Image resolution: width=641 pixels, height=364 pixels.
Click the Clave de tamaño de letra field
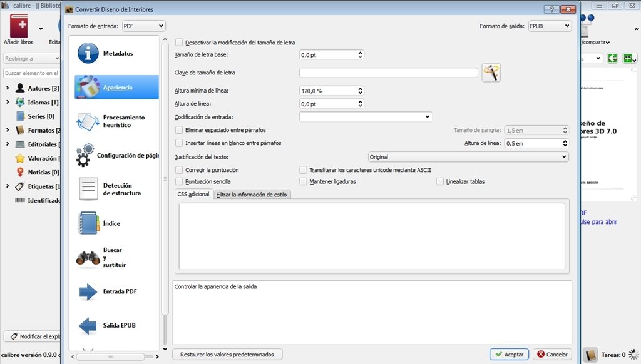coord(388,73)
